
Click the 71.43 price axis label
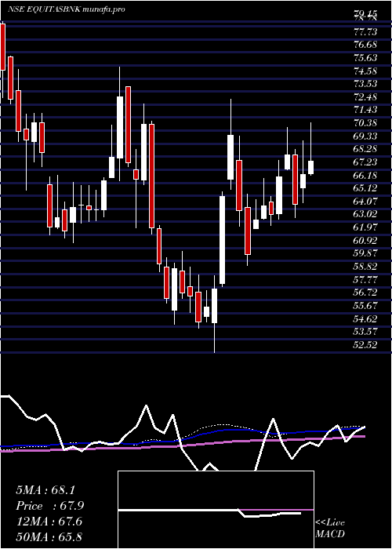pyautogui.click(x=365, y=110)
